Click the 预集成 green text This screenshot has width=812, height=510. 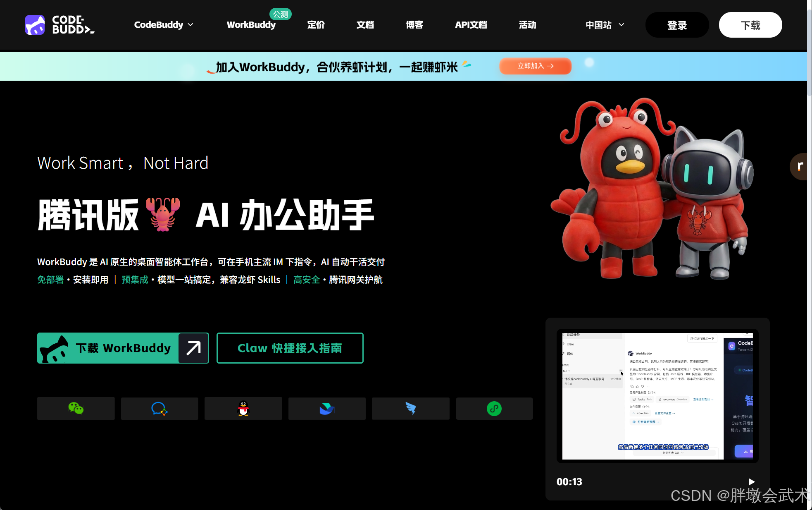pyautogui.click(x=135, y=280)
